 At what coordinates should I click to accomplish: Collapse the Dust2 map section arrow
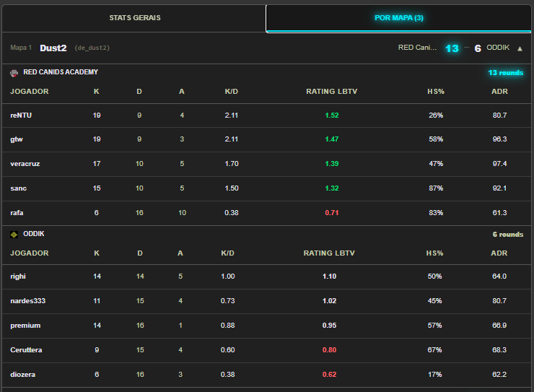click(x=520, y=48)
